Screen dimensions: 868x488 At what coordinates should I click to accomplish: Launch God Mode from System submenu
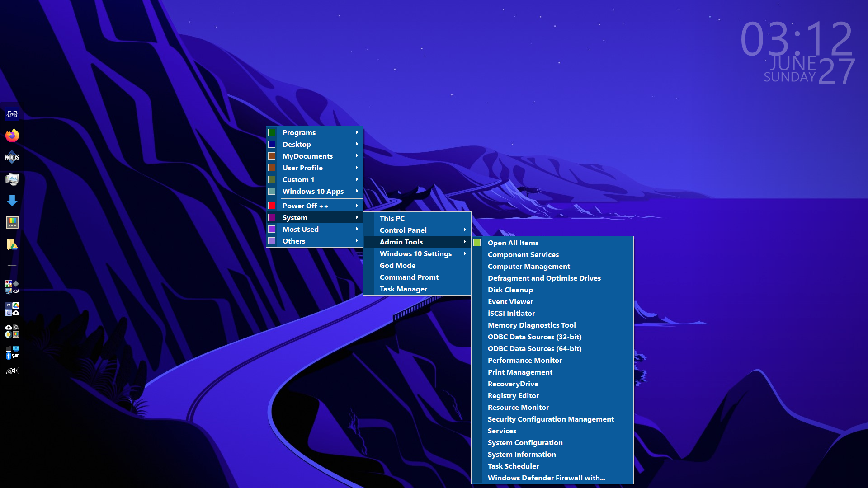[x=417, y=265]
